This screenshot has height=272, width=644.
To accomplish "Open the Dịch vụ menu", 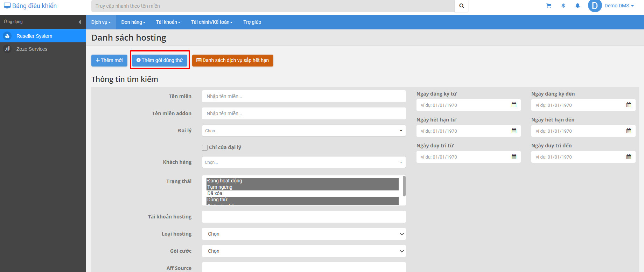I will pos(101,22).
